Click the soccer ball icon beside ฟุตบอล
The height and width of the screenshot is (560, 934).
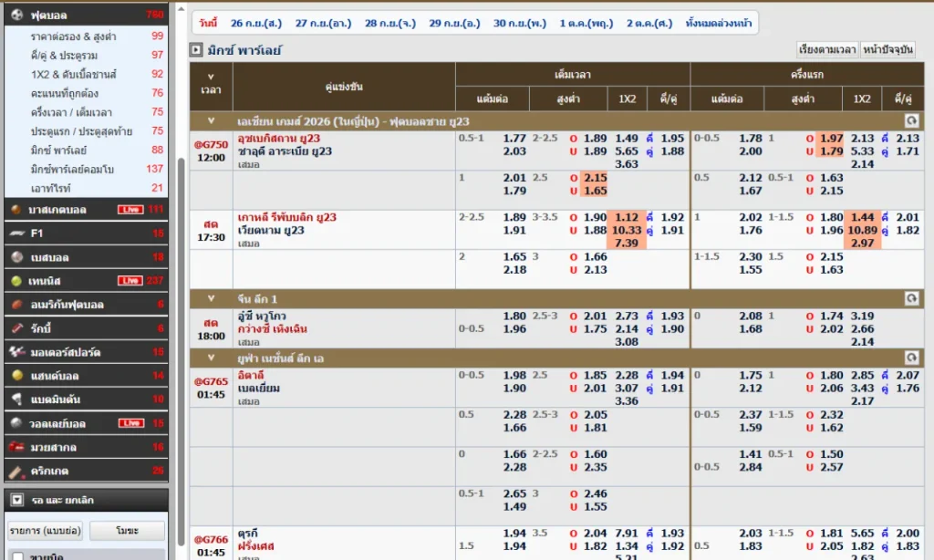pos(16,15)
